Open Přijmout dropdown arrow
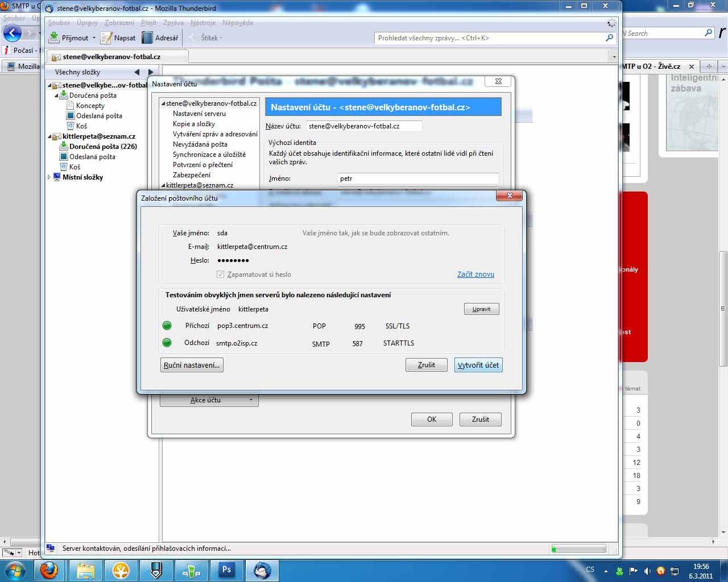Viewport: 728px width, 582px height. (x=94, y=38)
